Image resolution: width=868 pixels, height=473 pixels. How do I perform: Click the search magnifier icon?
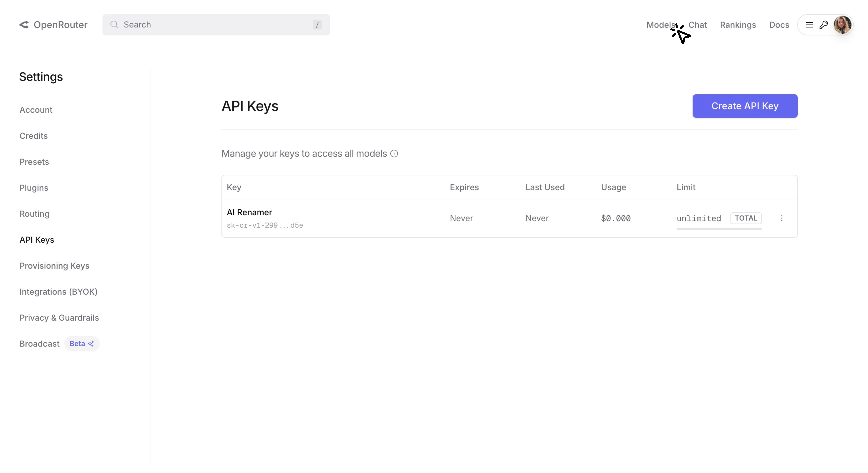[114, 25]
